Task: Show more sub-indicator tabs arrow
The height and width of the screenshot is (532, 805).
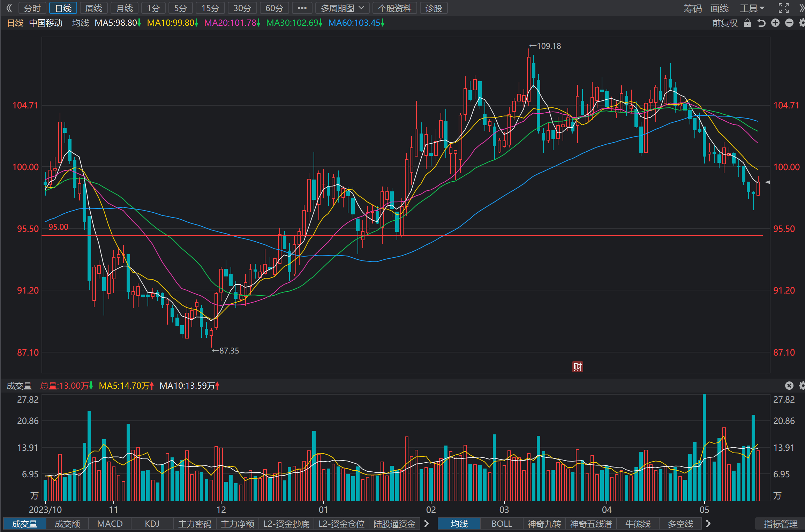Action: [426, 524]
